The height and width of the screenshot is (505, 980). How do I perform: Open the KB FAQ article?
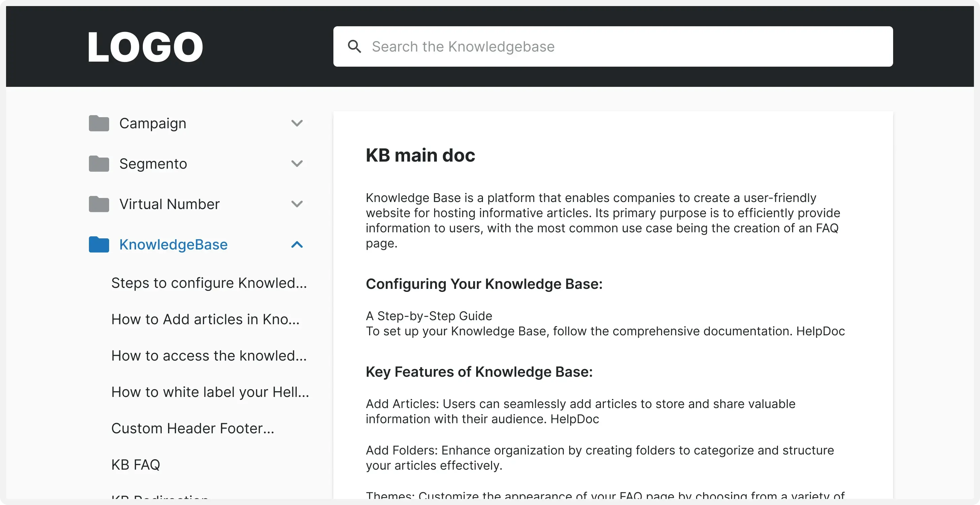[x=136, y=465]
